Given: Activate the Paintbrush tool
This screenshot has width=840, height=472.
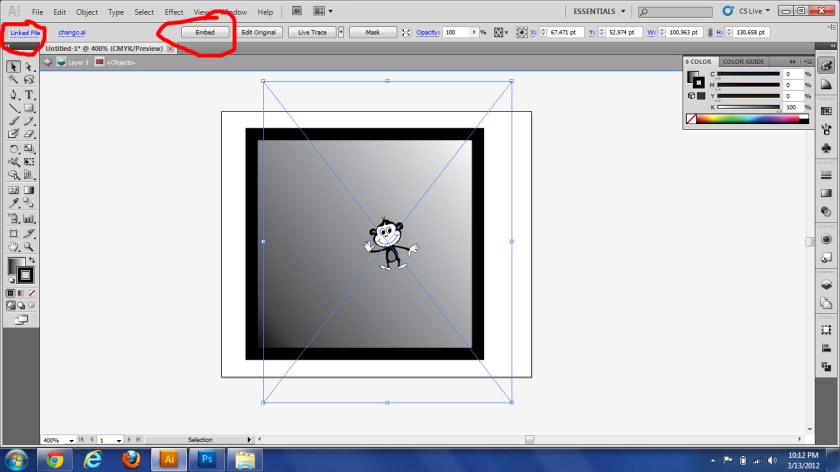Looking at the screenshot, I should (13, 121).
